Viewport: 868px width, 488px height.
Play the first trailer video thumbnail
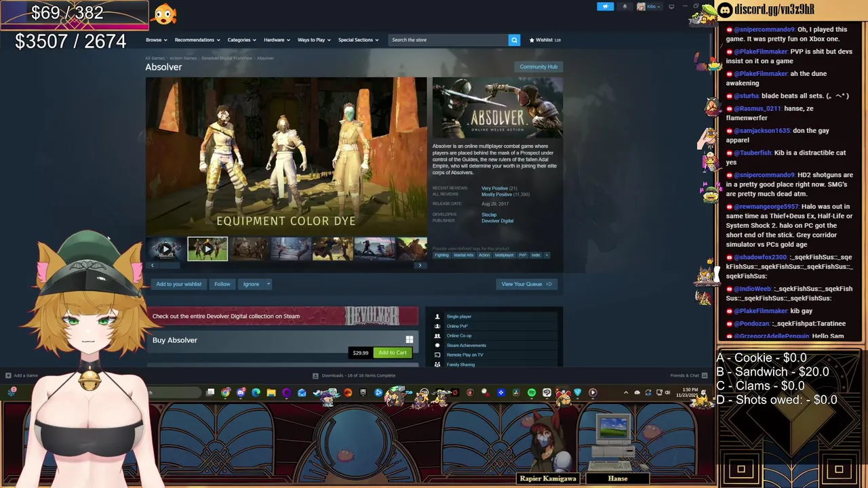click(165, 249)
